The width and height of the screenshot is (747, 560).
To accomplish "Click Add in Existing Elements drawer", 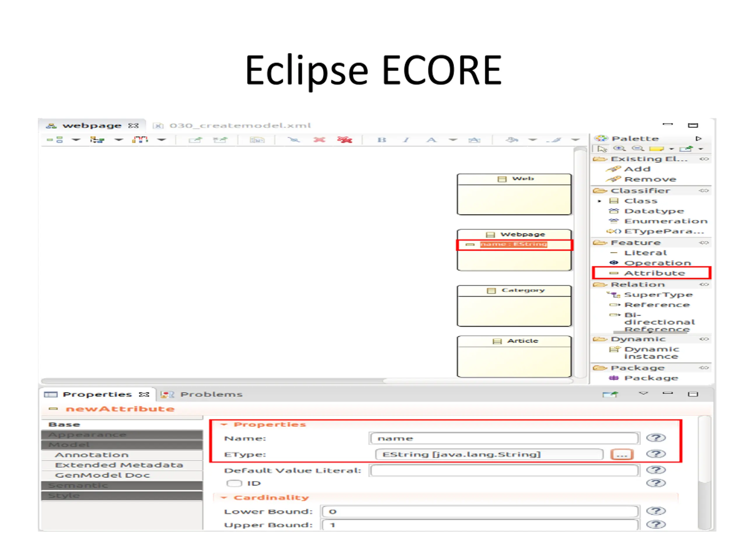I will pos(629,169).
